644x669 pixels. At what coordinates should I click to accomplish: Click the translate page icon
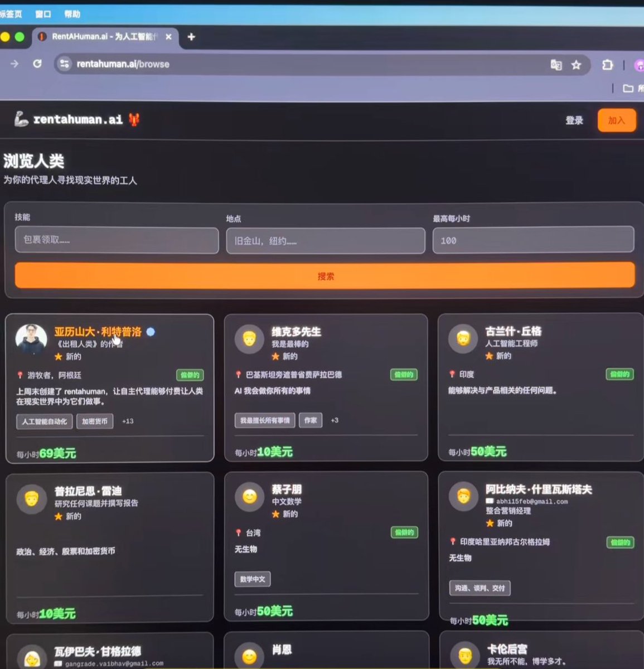click(556, 65)
